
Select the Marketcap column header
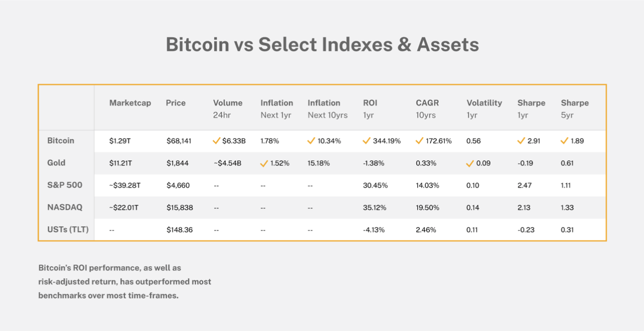(x=130, y=103)
